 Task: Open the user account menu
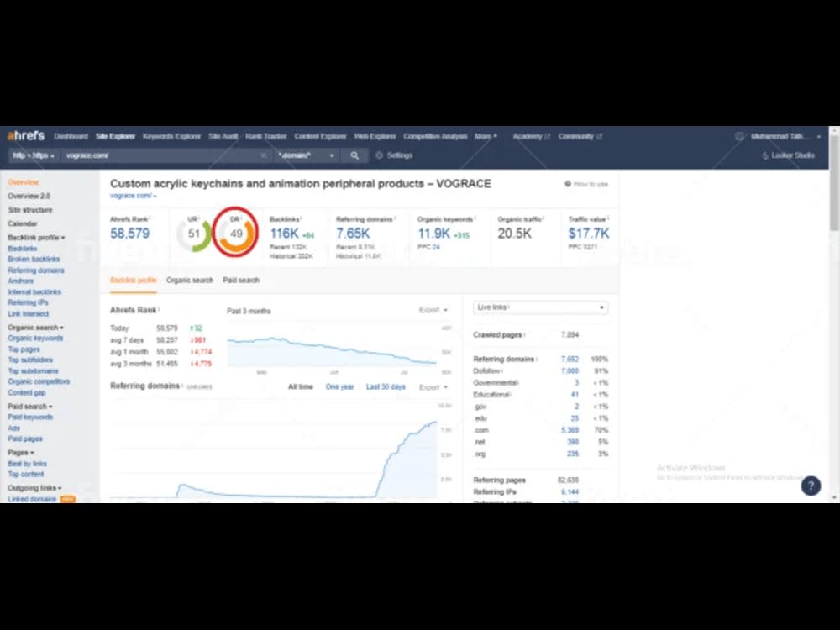click(x=785, y=136)
